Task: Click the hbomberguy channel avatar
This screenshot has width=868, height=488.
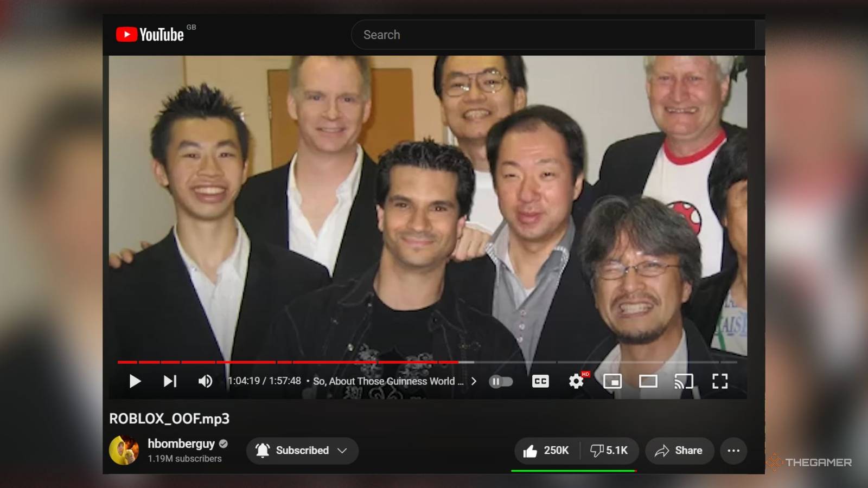Action: 124,450
